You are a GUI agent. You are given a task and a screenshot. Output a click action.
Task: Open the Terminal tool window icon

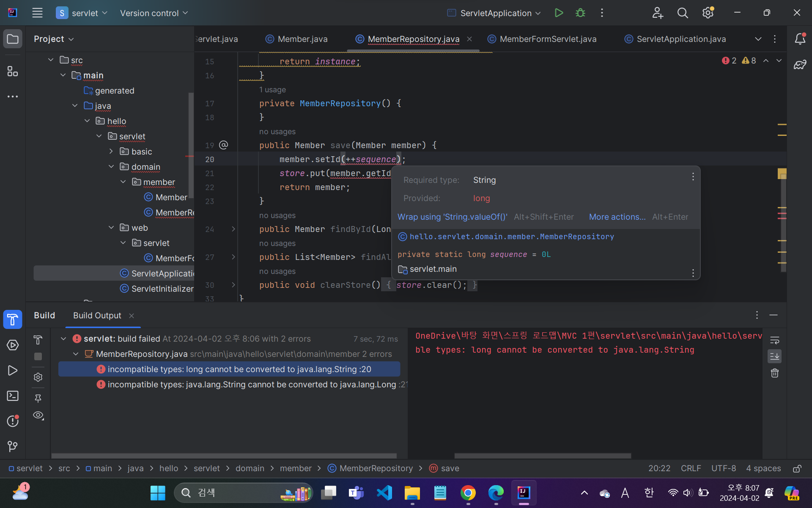tap(13, 396)
